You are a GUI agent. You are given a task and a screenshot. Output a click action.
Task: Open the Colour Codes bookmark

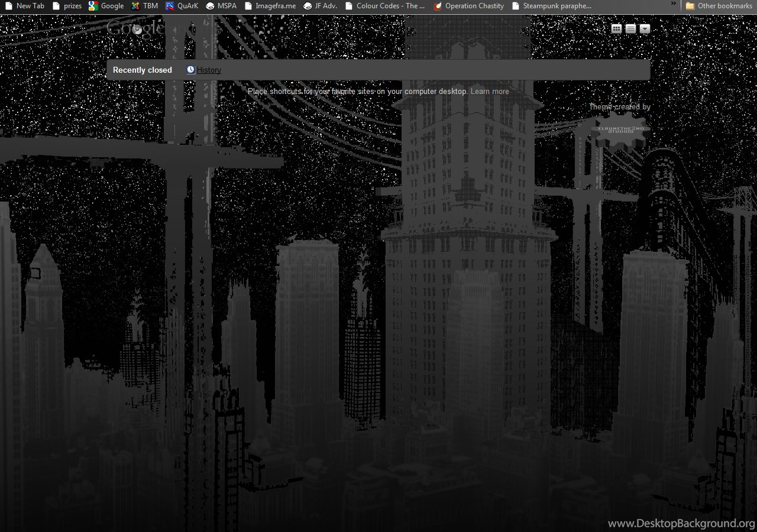coord(385,6)
